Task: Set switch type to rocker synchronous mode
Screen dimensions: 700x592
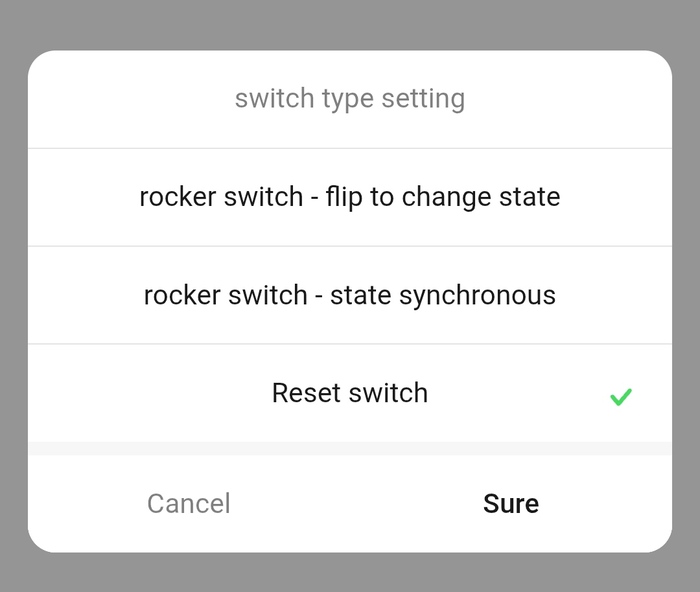Action: click(x=349, y=295)
